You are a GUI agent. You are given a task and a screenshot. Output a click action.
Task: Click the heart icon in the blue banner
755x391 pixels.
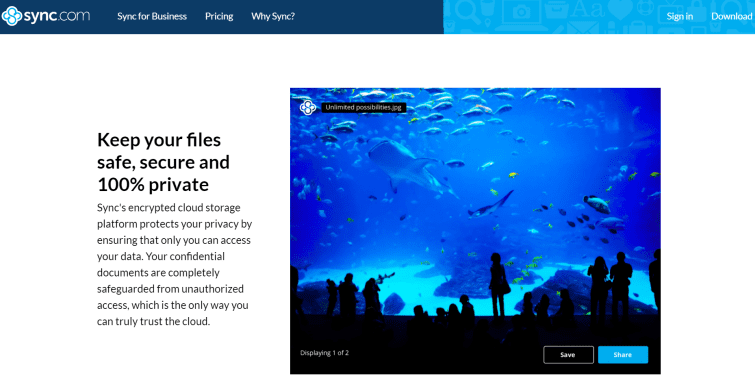click(x=621, y=10)
